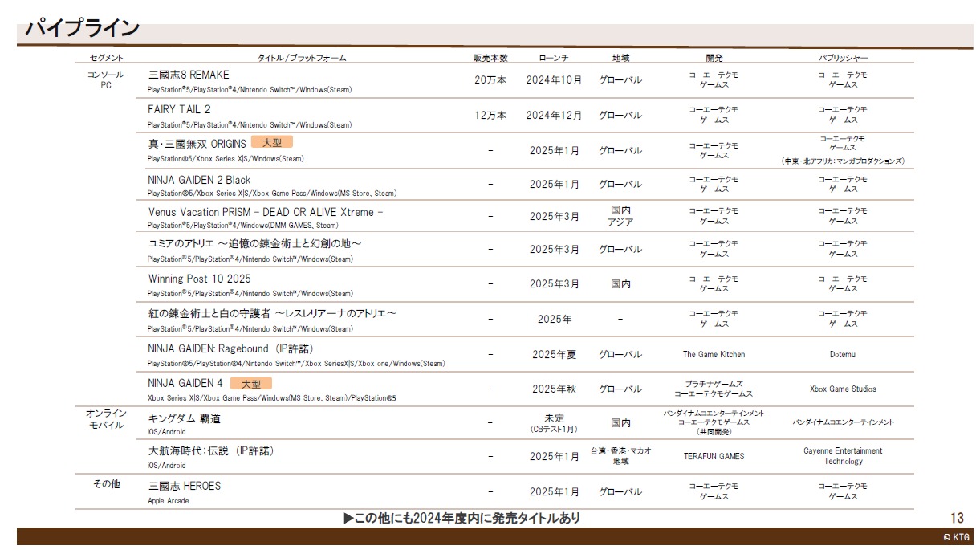Select the 2025年秋 launch date
This screenshot has height=550, width=980.
click(x=555, y=389)
